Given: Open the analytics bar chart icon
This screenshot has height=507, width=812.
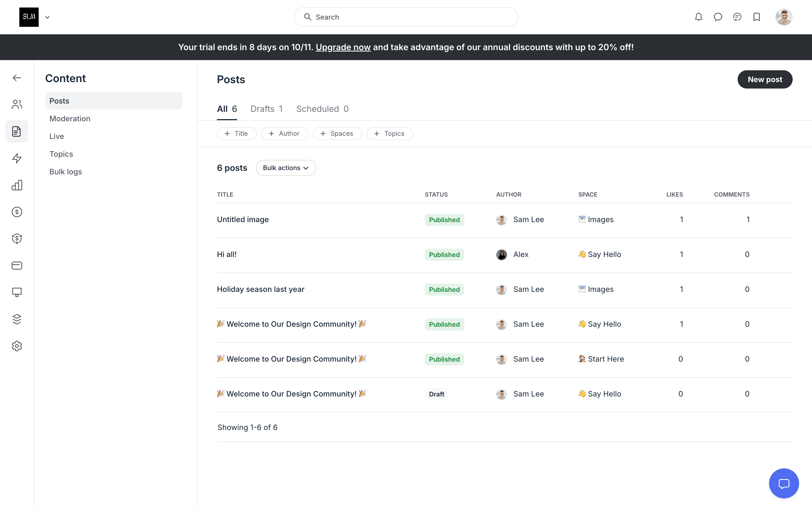Looking at the screenshot, I should coord(17,185).
